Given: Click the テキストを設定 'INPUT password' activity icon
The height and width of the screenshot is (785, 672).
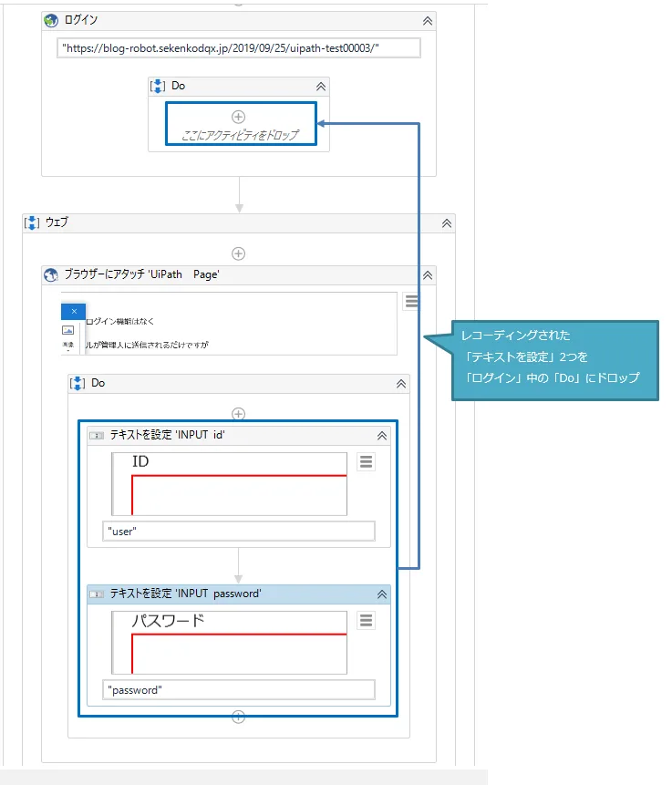Looking at the screenshot, I should 97,594.
